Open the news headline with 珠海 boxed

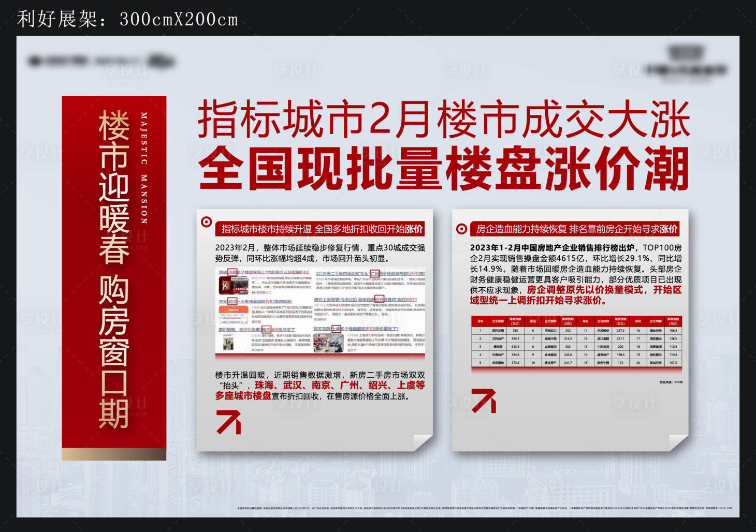point(264,272)
